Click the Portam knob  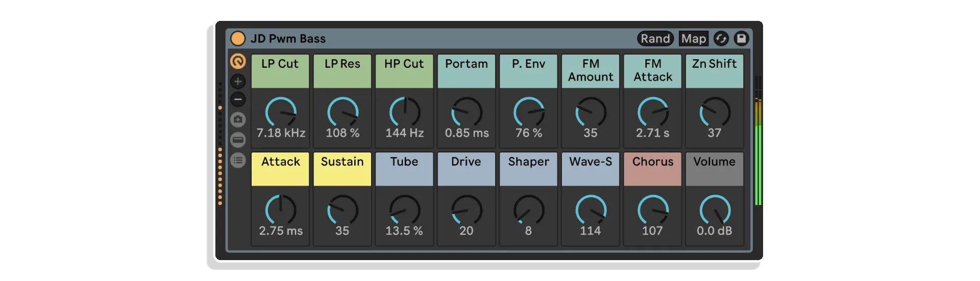click(467, 112)
